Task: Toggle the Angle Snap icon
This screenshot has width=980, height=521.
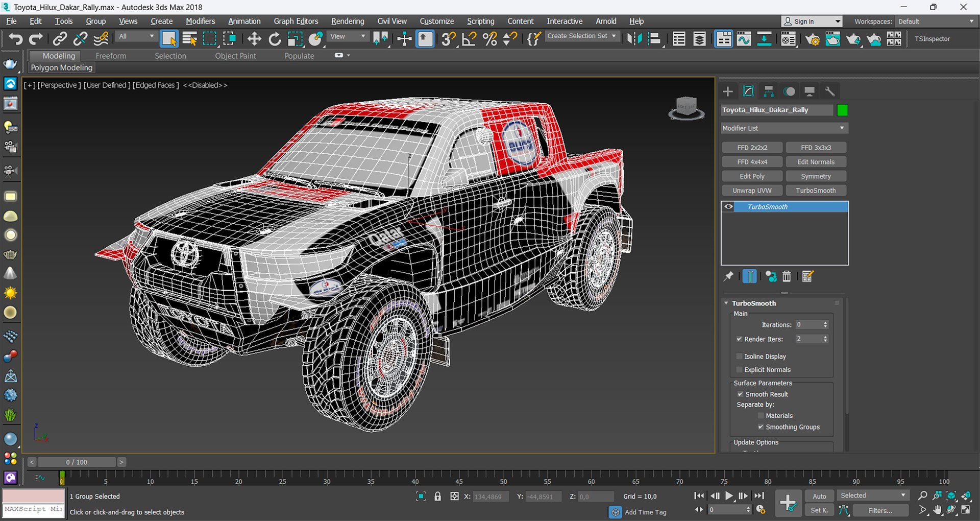Action: [469, 39]
